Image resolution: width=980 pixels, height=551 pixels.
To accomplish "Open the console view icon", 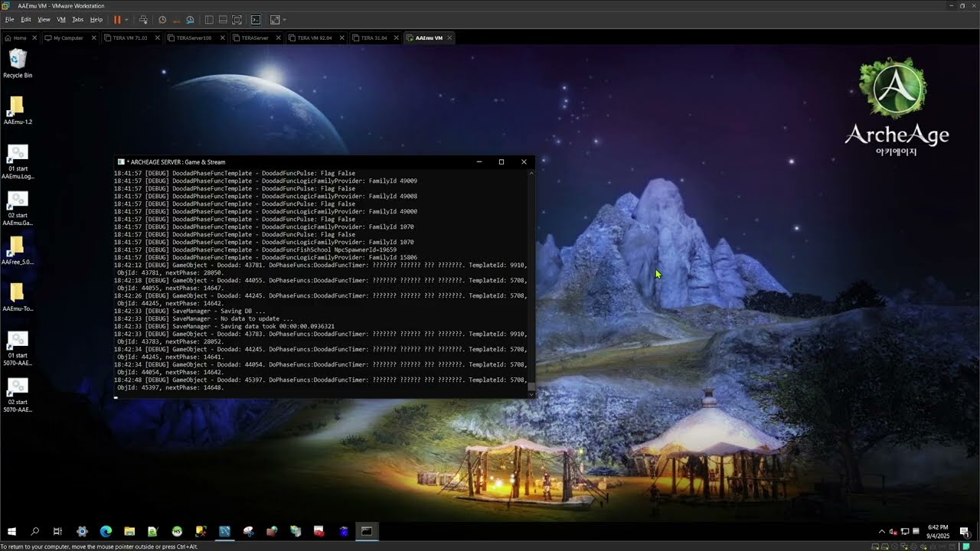I will [x=256, y=19].
